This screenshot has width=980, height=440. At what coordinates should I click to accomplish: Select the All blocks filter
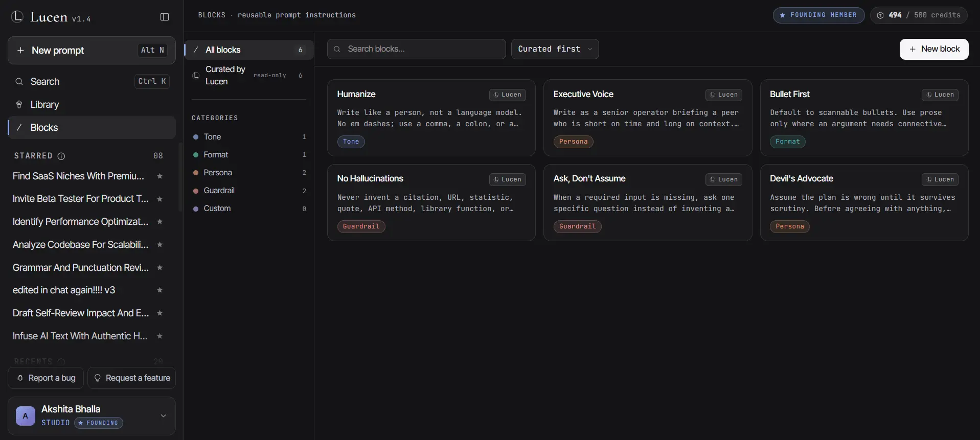[x=249, y=50]
